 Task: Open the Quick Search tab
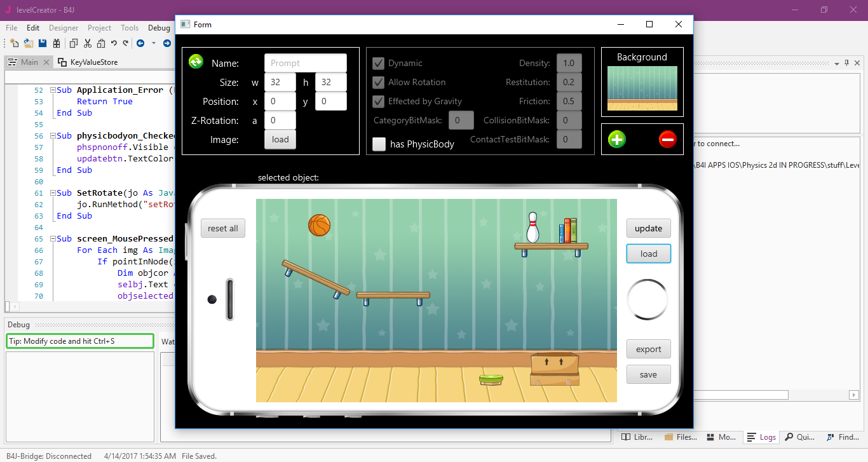[x=799, y=437]
